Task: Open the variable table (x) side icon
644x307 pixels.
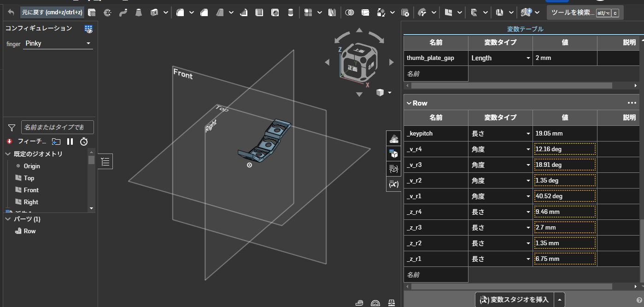Action: 394,184
